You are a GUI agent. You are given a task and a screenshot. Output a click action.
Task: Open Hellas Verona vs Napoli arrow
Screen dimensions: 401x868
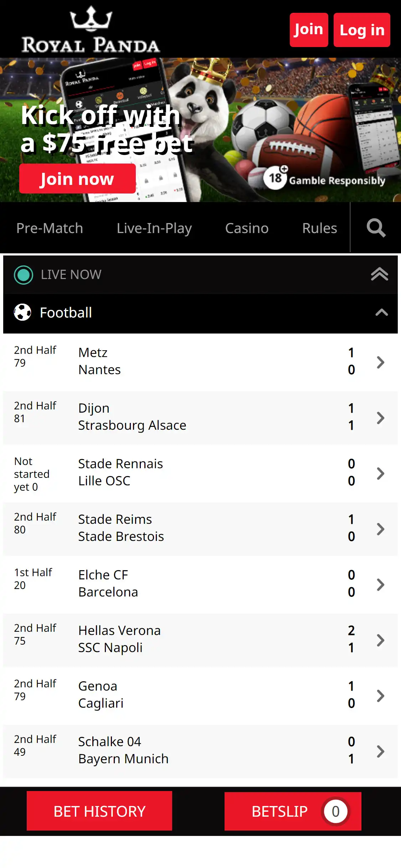380,640
